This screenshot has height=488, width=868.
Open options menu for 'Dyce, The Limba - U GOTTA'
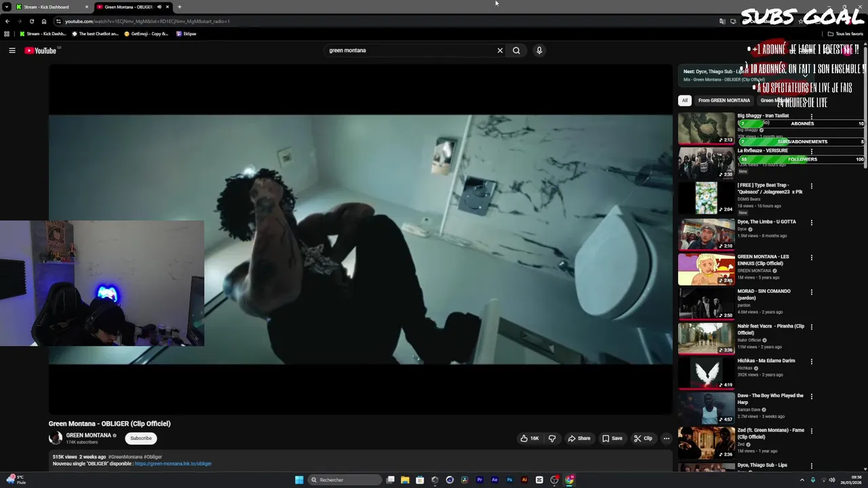(x=811, y=222)
